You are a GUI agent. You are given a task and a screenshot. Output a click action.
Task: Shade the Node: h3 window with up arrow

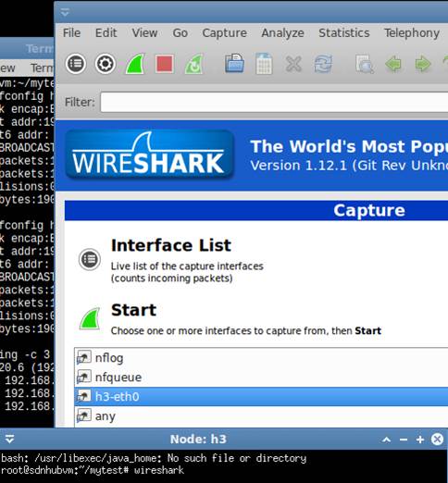tap(387, 440)
